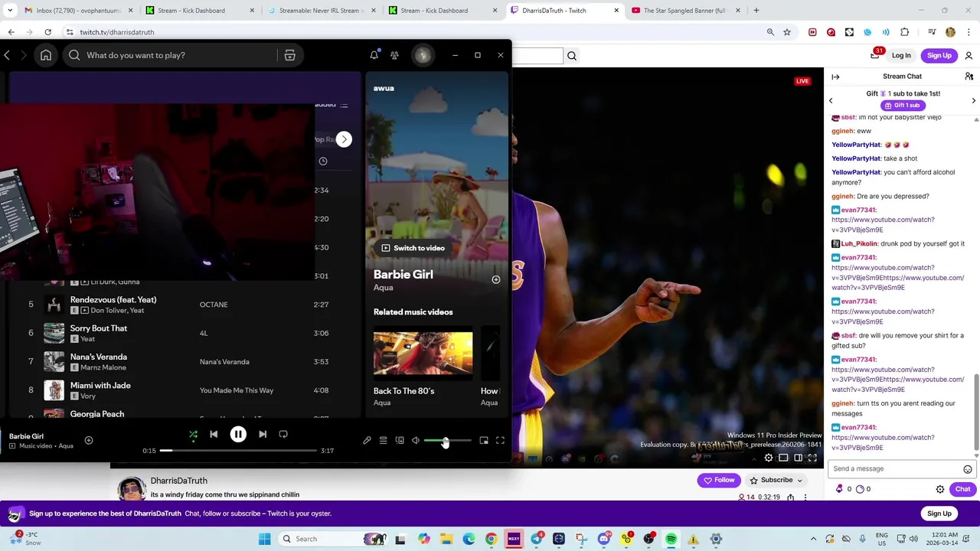Viewport: 980px width, 551px height.
Task: Show next leaderboard item in chat header
Action: (x=973, y=100)
